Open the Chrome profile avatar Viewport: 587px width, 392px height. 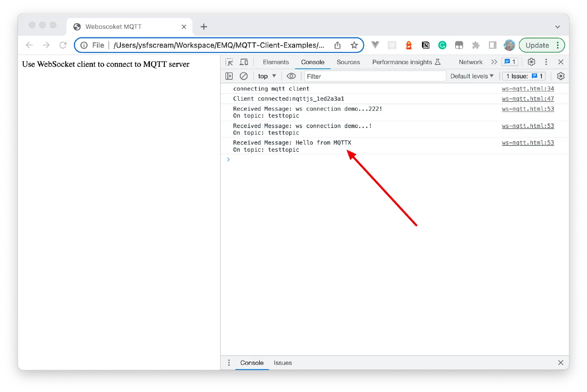click(509, 45)
